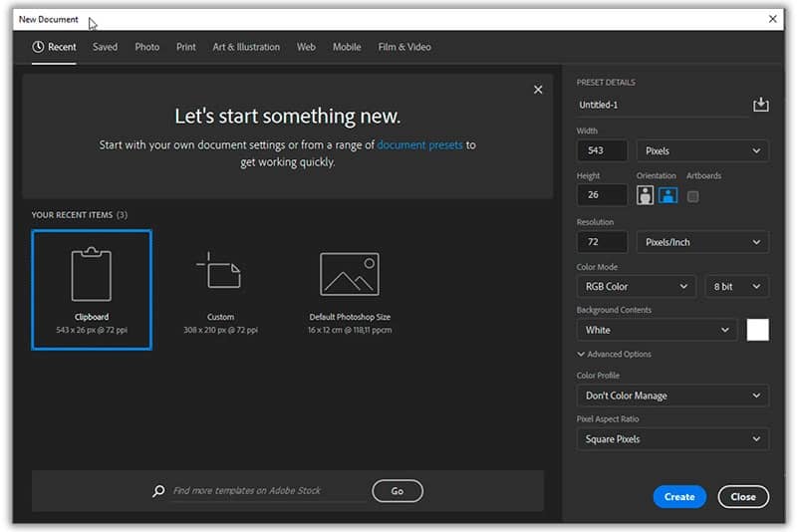Expand the RGB Color mode dropdown
The image size is (797, 532).
(636, 287)
